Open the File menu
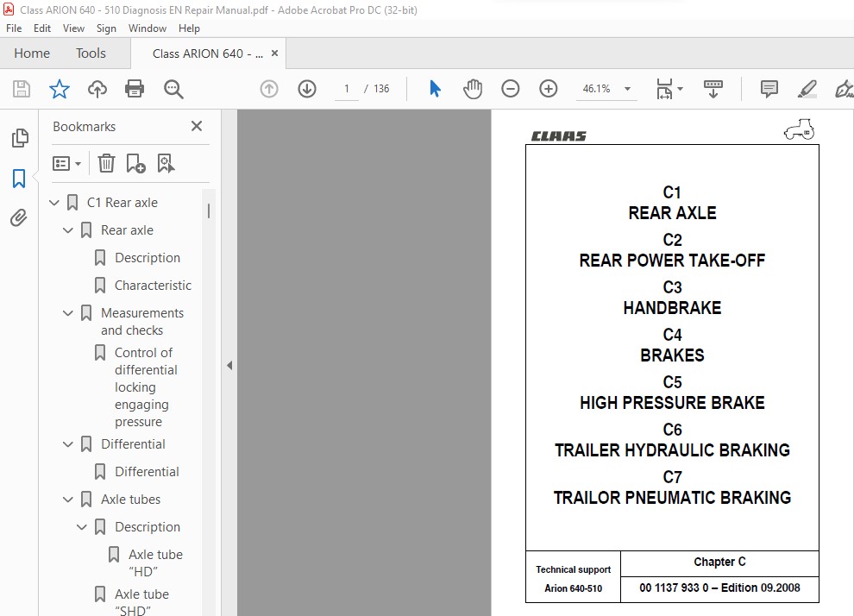The image size is (854, 616). tap(14, 28)
